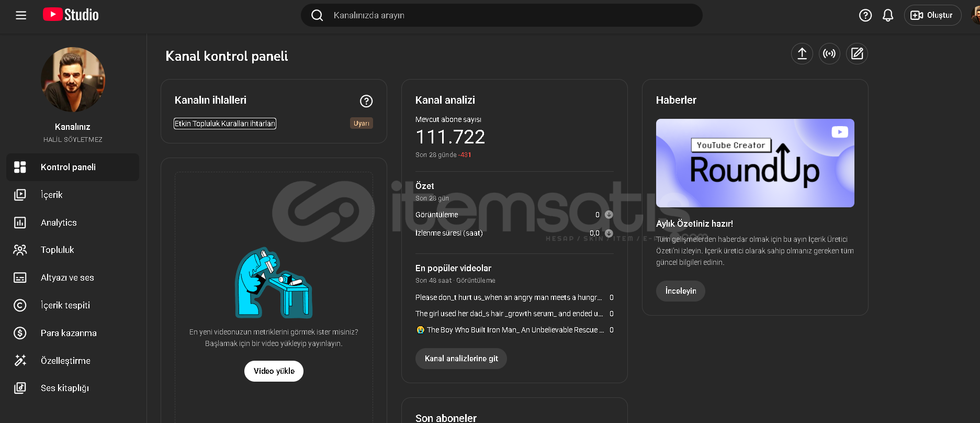This screenshot has height=423, width=980.
Task: Open the Creator RoundUp news thumbnail
Action: point(755,163)
